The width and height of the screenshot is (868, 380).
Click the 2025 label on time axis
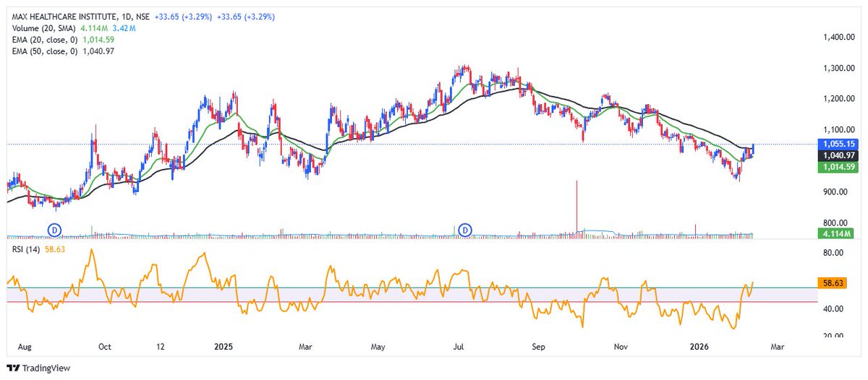pos(223,347)
